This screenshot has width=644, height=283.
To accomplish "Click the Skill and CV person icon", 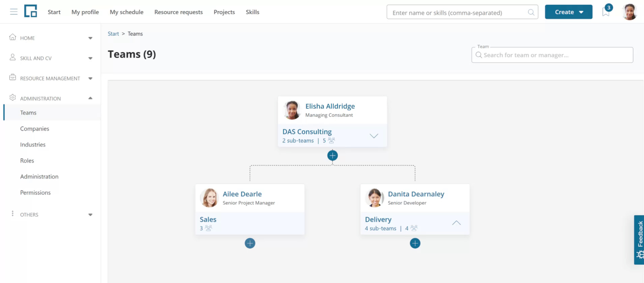I will point(12,57).
